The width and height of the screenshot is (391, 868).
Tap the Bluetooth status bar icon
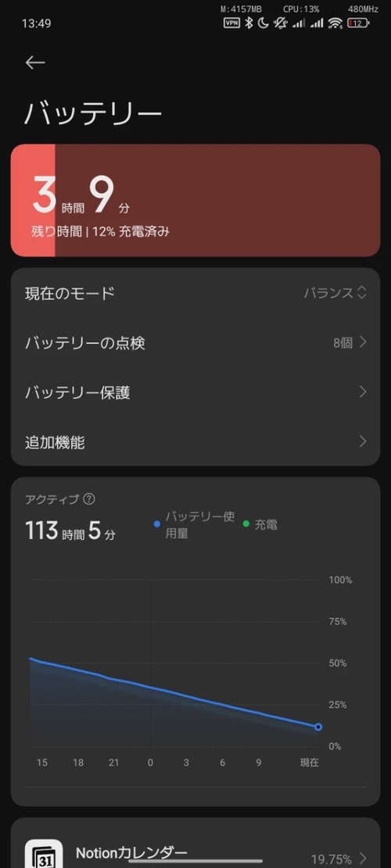click(249, 23)
